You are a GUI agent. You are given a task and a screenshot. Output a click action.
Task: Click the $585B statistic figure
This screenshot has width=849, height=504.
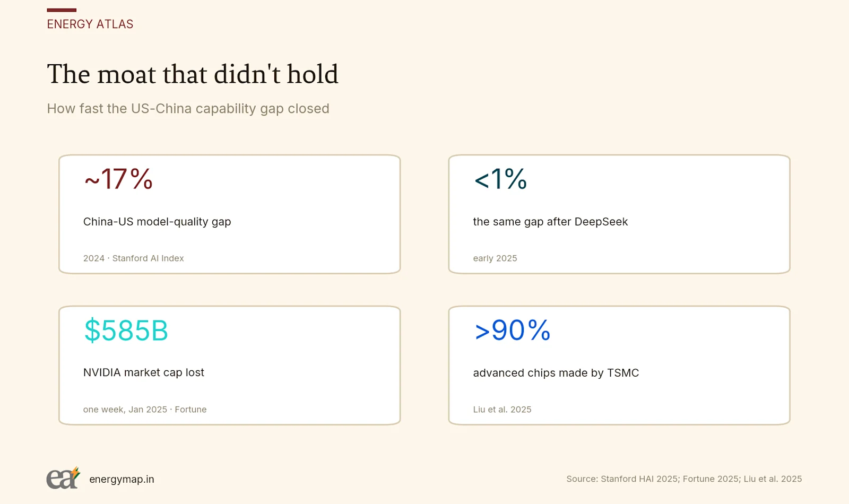pyautogui.click(x=126, y=331)
